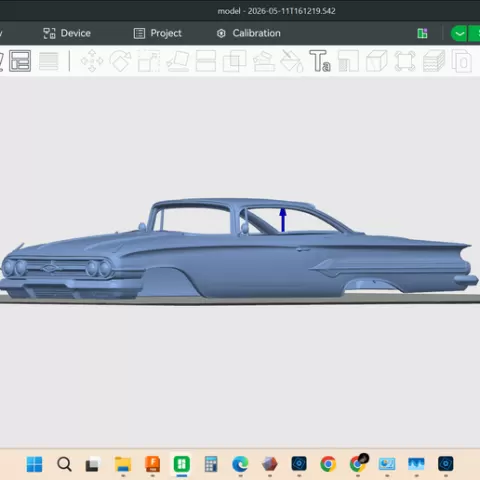Select the Lay on face tool
This screenshot has height=480, width=480.
click(178, 61)
